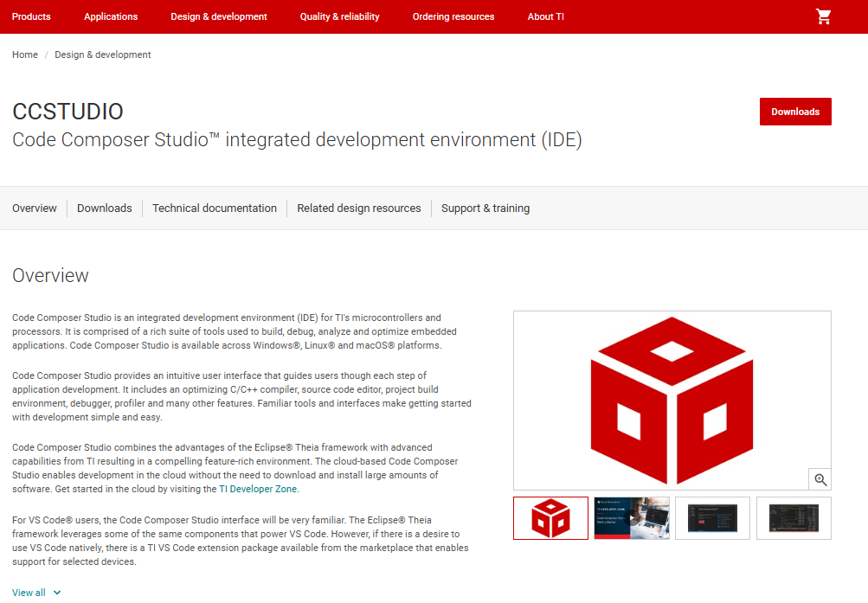Switch to Related design resources tab
This screenshot has height=603, width=868.
tap(359, 208)
